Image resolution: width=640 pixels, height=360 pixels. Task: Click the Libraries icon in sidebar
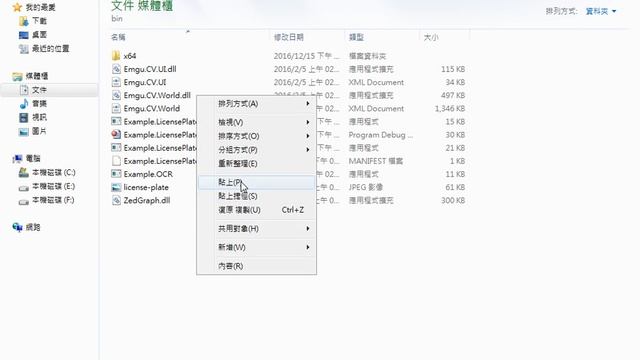pyautogui.click(x=17, y=76)
